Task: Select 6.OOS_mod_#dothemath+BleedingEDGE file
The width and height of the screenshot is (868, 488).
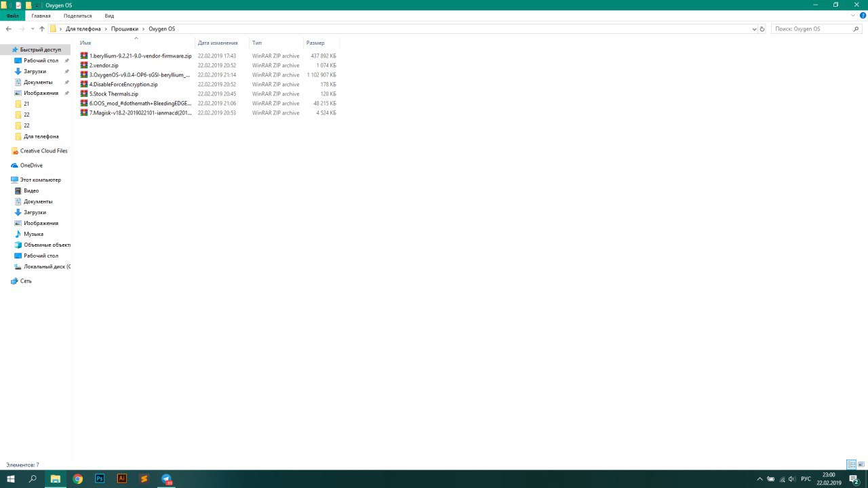Action: (x=140, y=103)
